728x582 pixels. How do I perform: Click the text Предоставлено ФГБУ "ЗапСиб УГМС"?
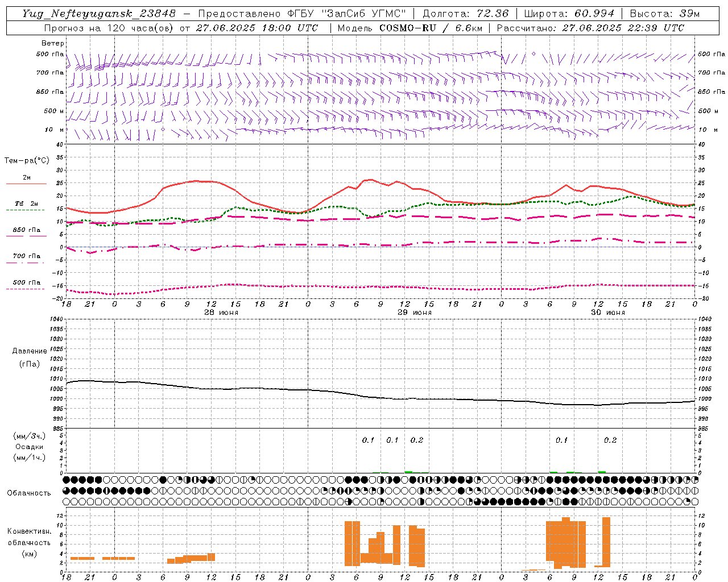pos(302,14)
